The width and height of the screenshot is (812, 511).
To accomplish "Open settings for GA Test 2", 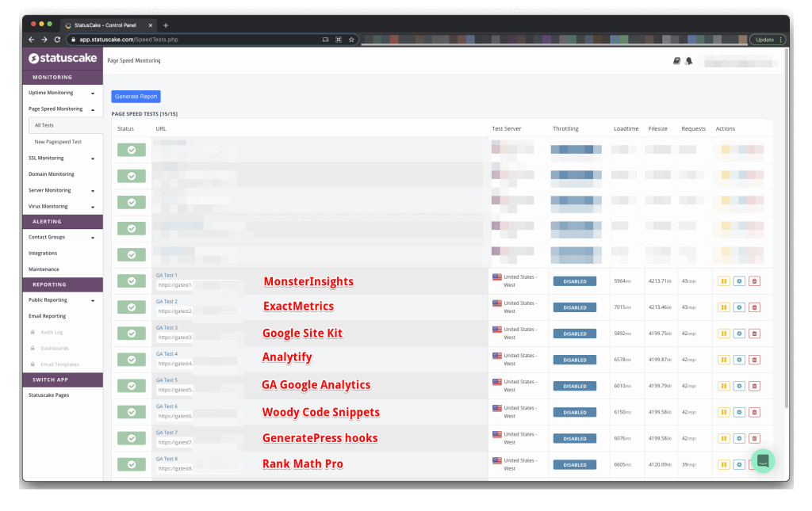I will point(739,307).
